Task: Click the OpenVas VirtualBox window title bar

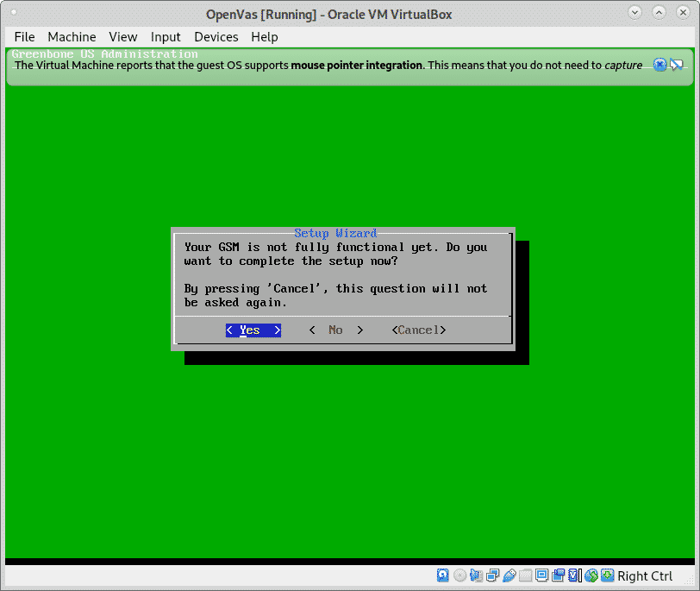Action: [x=329, y=15]
